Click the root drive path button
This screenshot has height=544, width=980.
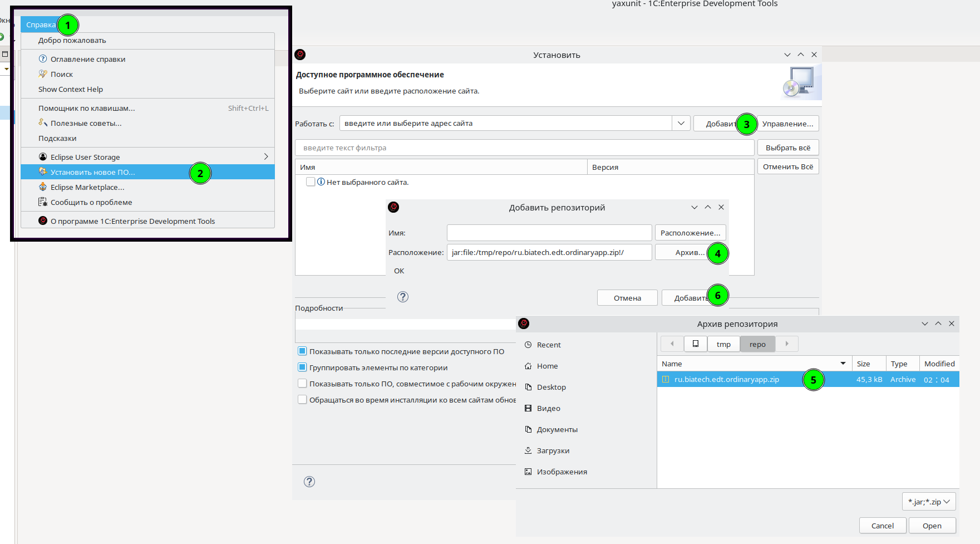695,344
